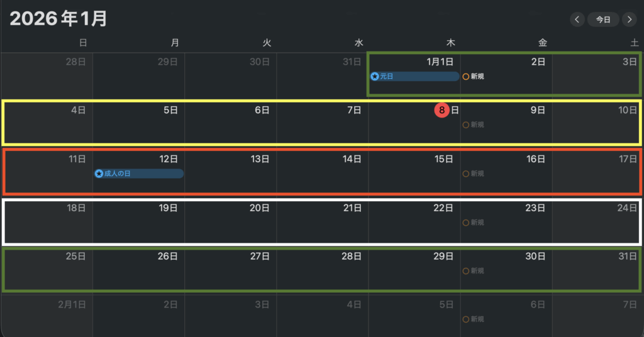Click the 今日 button
The height and width of the screenshot is (337, 644).
(x=603, y=19)
